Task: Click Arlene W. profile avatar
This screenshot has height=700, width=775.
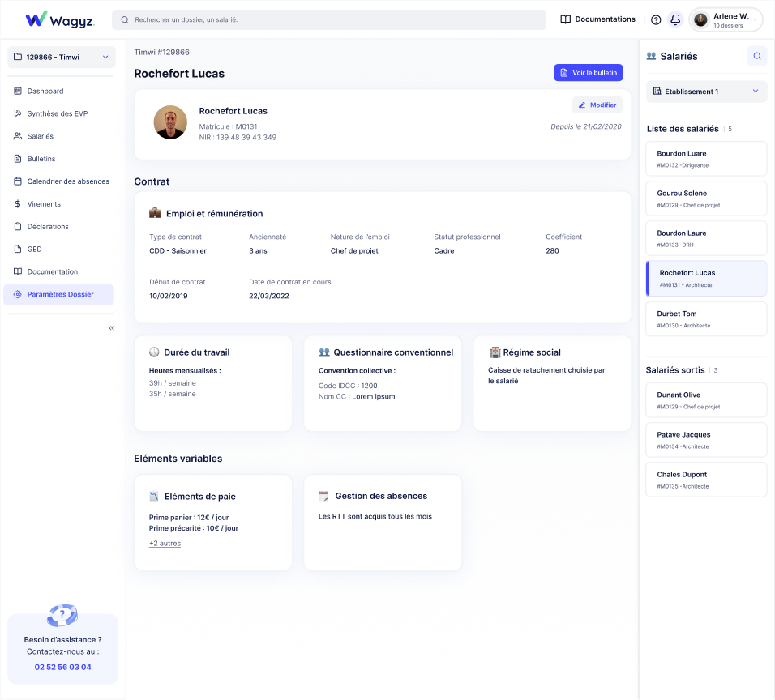Action: [x=700, y=19]
